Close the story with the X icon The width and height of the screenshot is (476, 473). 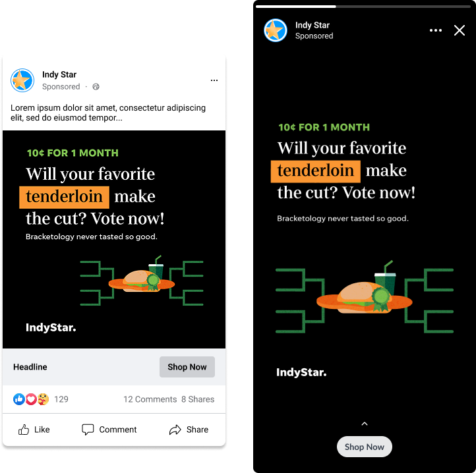[460, 30]
